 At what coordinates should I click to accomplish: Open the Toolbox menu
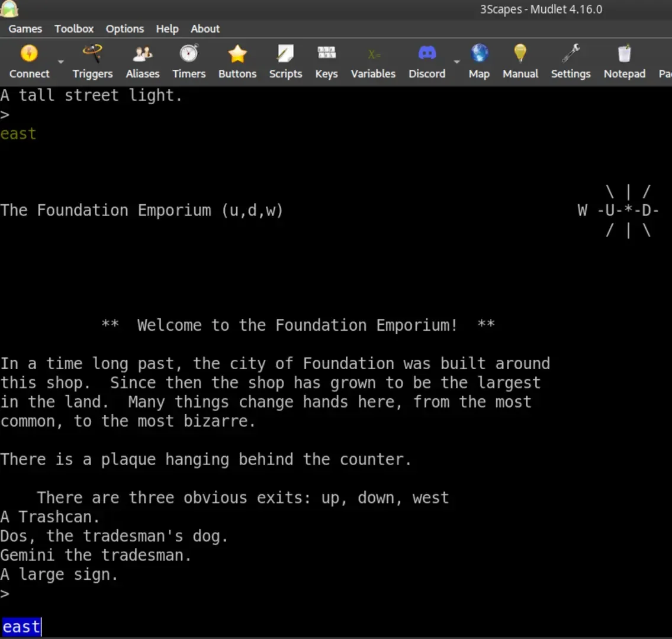coord(74,28)
